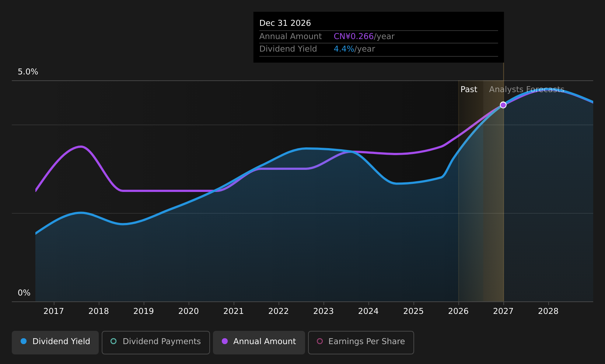Click the 2019 x-axis year label

144,311
